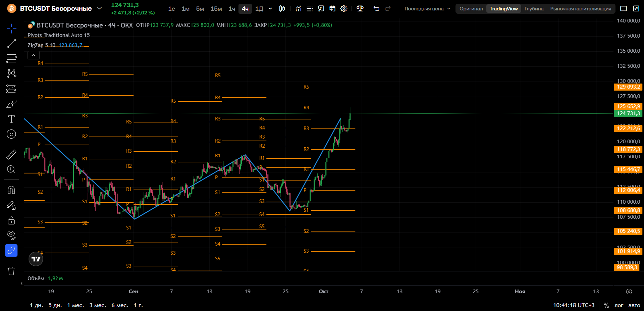Redo the last chart action
This screenshot has width=644, height=311.
point(388,9)
